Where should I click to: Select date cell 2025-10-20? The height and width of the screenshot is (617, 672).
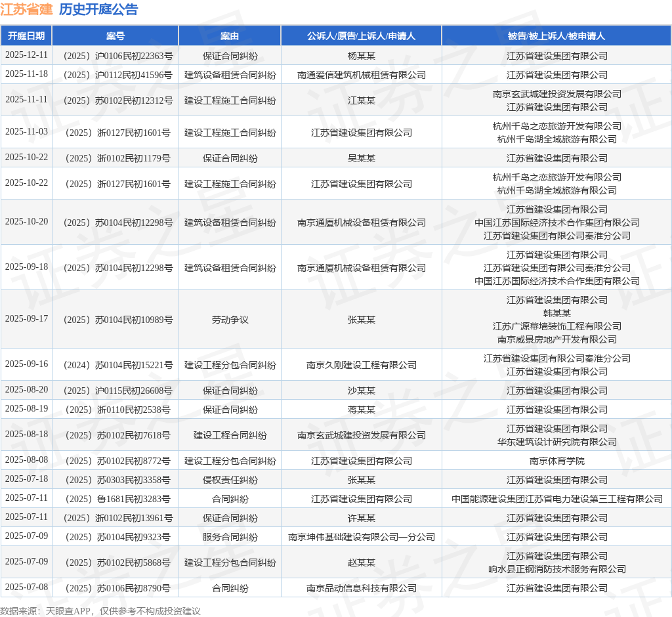point(26,222)
